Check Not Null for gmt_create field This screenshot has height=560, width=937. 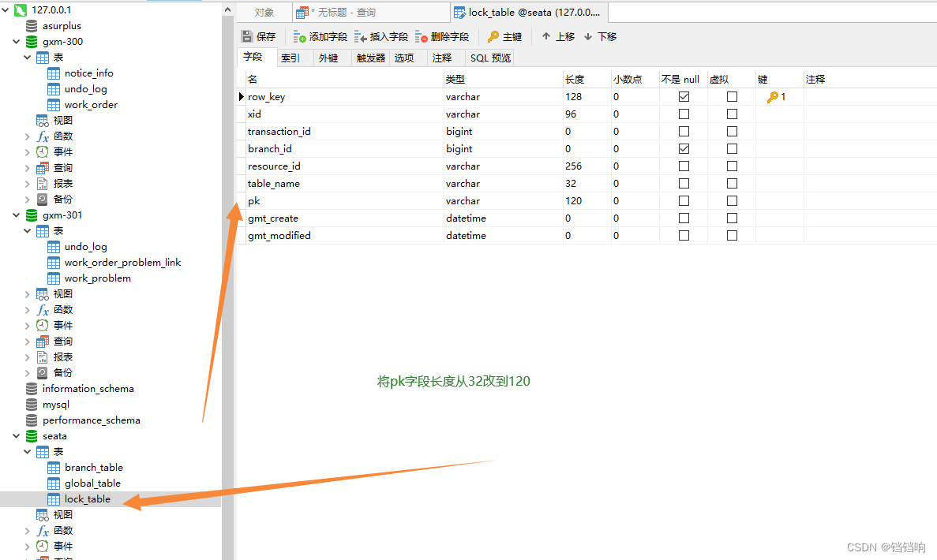(x=684, y=218)
